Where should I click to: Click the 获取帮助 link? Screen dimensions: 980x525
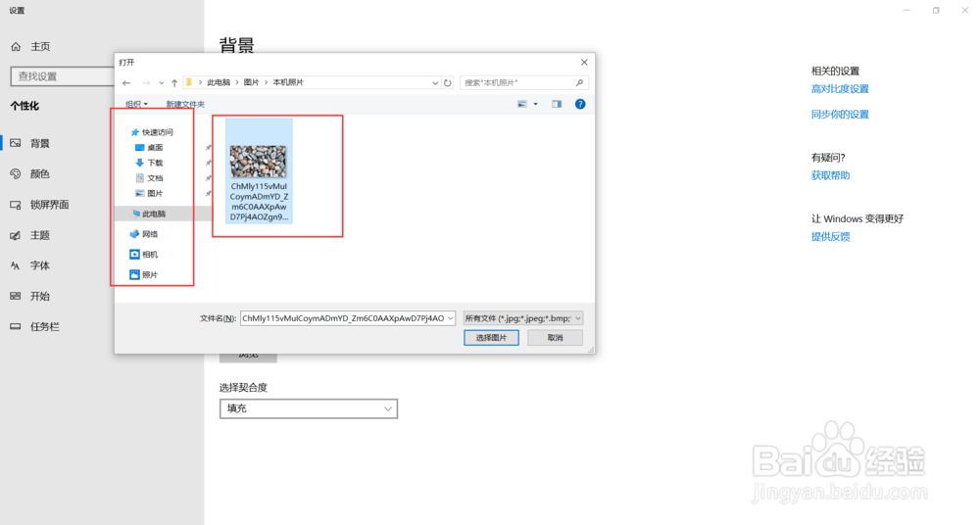tap(831, 175)
